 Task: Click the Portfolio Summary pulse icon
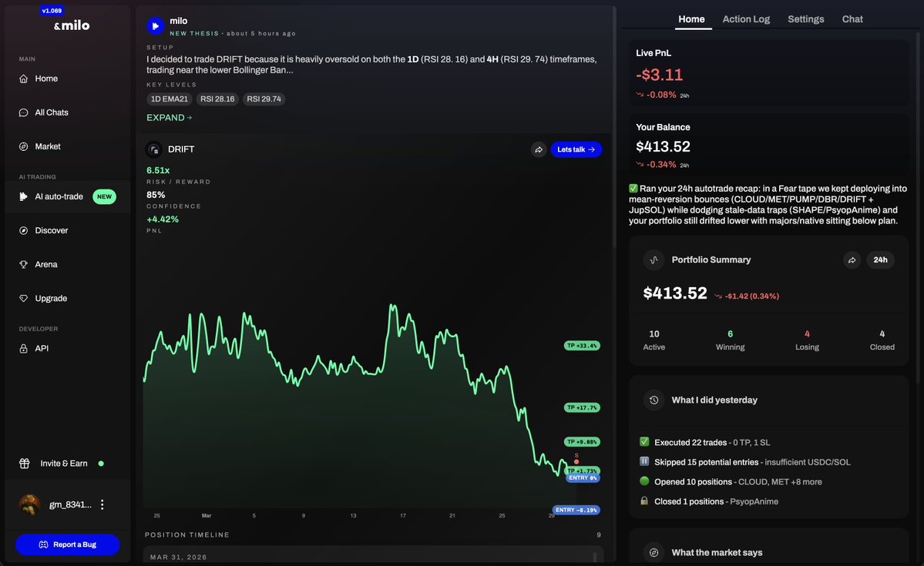point(654,260)
